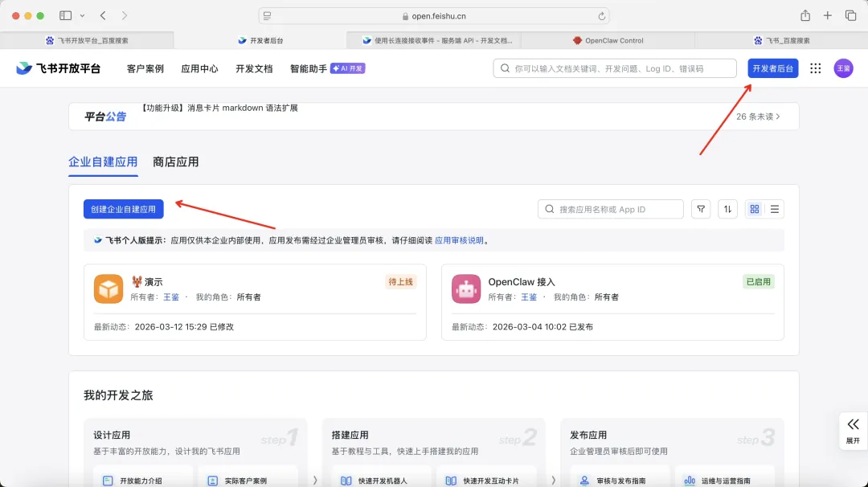Switch to OpenClaw Control browser tab
The width and height of the screenshot is (868, 487).
608,40
